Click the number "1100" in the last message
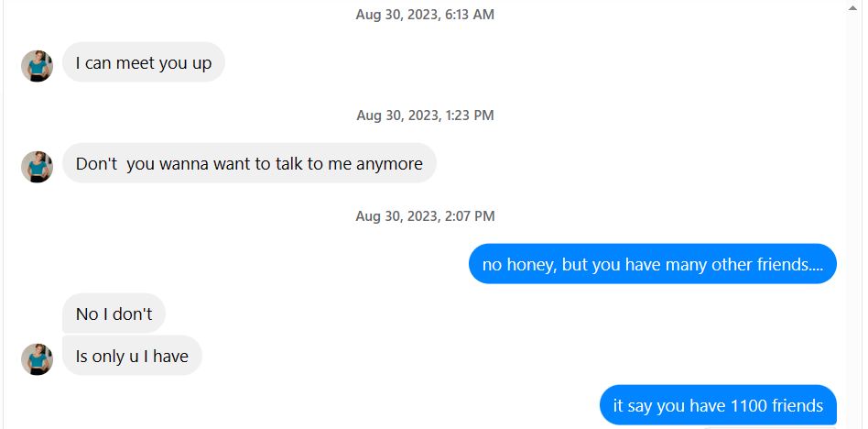Screen dimensions: 868x429 click(x=749, y=405)
